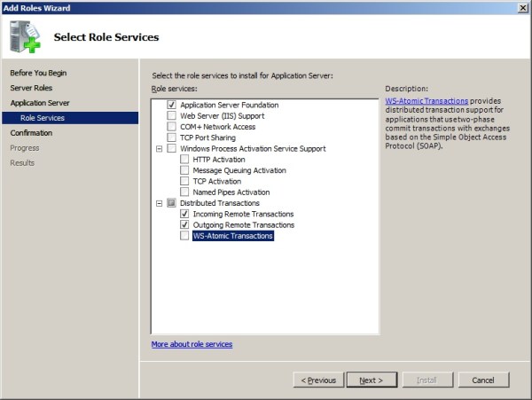This screenshot has width=532, height=400.
Task: Select Confirmation in the wizard sidebar
Action: tap(31, 133)
